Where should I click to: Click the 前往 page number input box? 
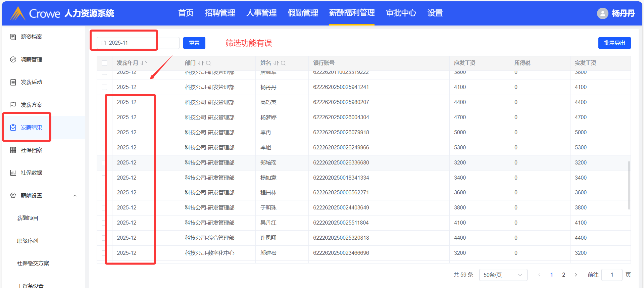tap(611, 275)
